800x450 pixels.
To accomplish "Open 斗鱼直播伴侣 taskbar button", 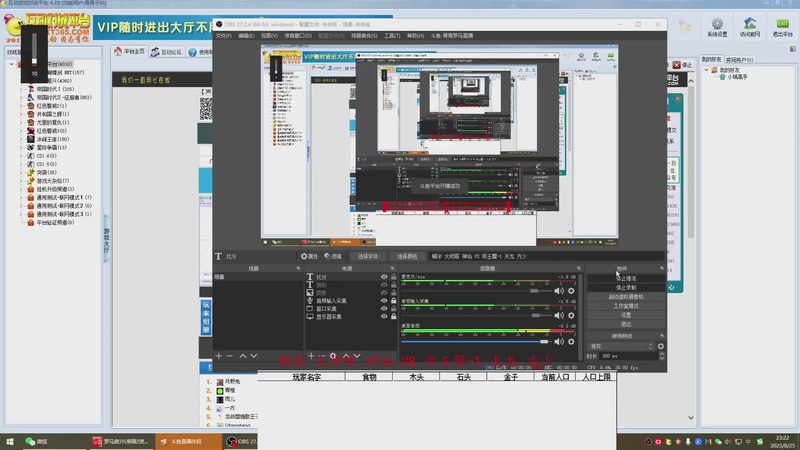I will coord(187,441).
